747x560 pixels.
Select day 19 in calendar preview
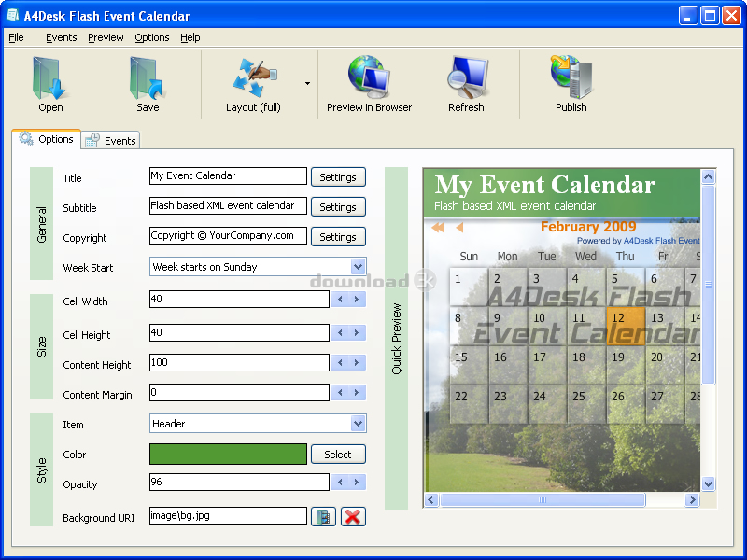click(625, 365)
